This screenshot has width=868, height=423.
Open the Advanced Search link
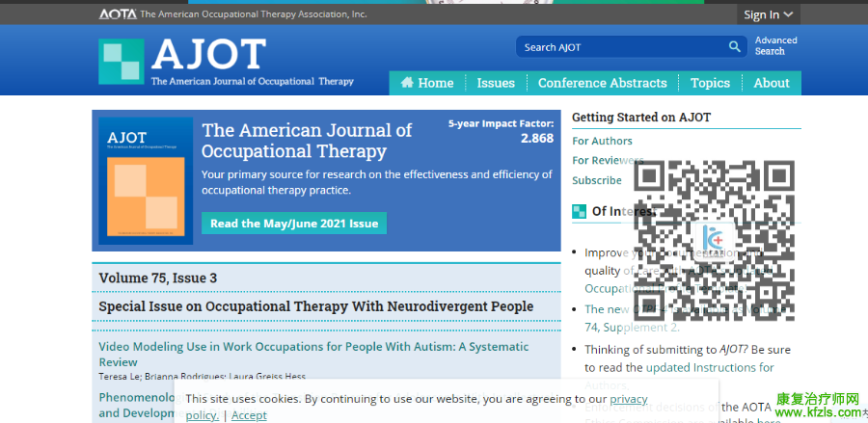pos(775,46)
